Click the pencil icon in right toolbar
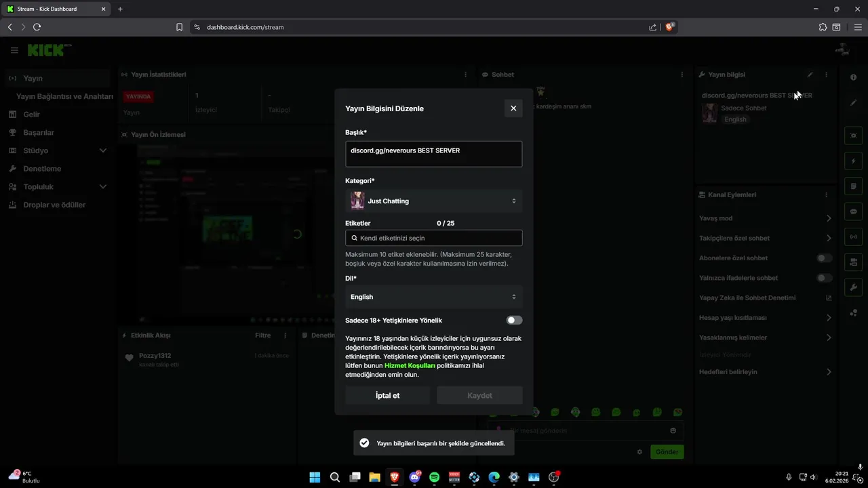Screen dimensions: 868x488 pos(853,103)
